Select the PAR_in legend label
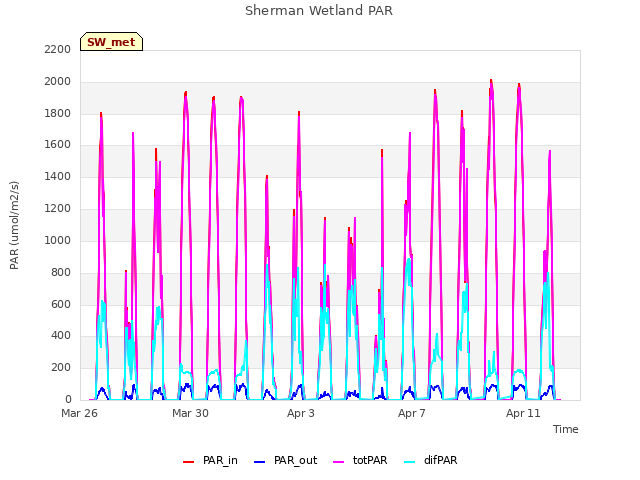 coord(220,460)
